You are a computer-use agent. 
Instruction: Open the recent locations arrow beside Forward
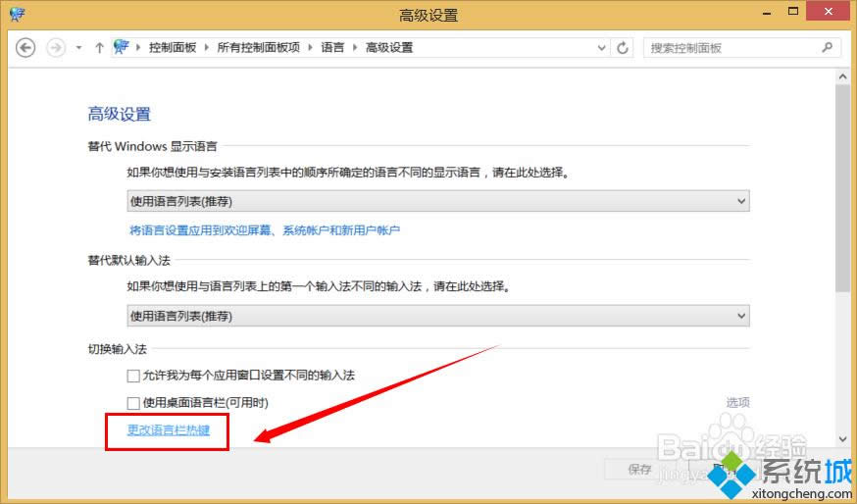pyautogui.click(x=79, y=47)
